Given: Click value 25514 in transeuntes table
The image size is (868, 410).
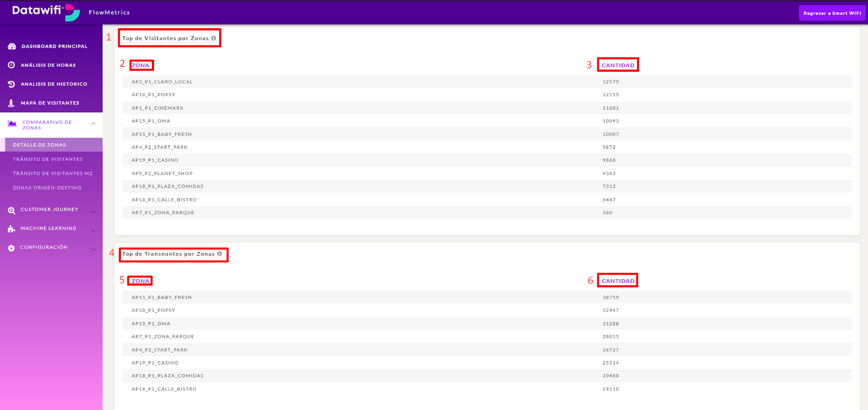Looking at the screenshot, I should [x=610, y=363].
